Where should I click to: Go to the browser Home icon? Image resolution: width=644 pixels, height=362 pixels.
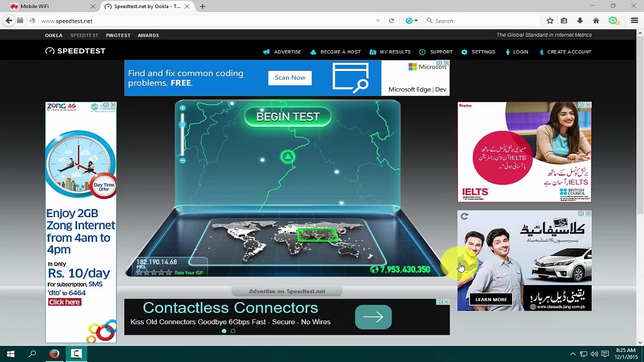(x=596, y=21)
